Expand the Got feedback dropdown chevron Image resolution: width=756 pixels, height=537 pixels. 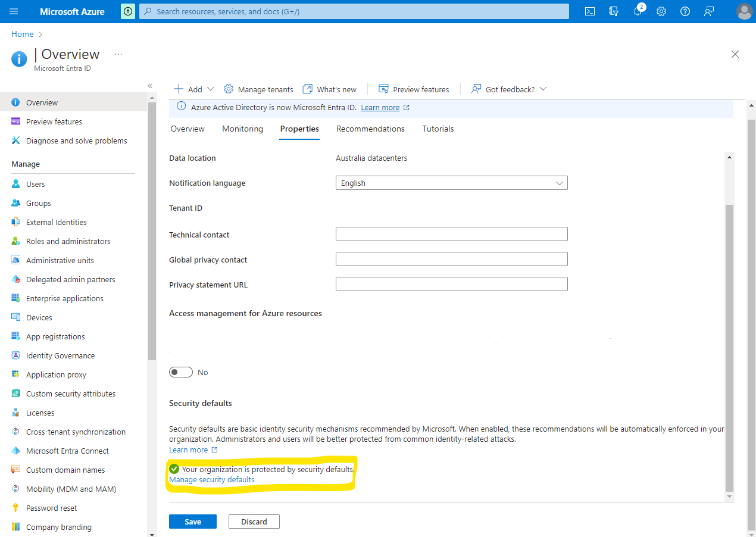click(x=543, y=89)
